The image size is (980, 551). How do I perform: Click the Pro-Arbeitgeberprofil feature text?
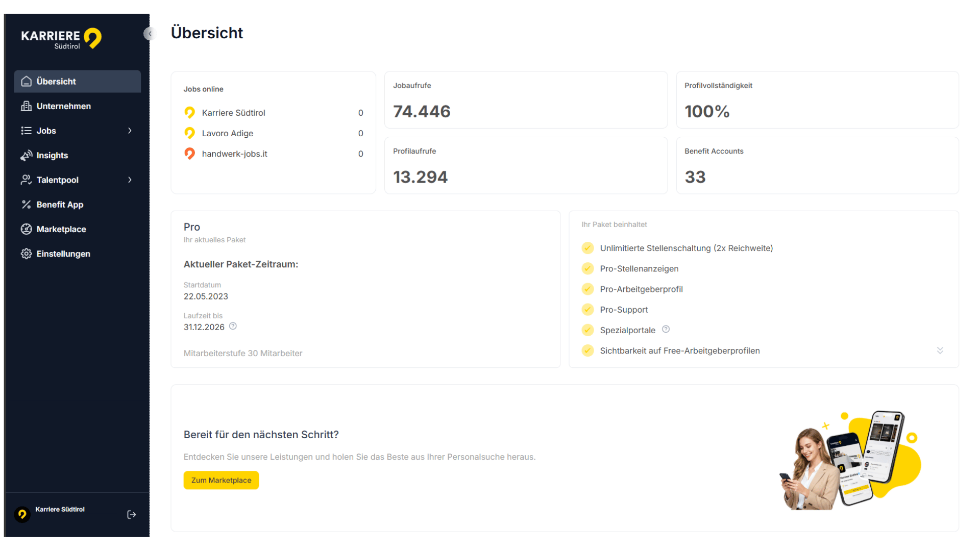tap(641, 289)
